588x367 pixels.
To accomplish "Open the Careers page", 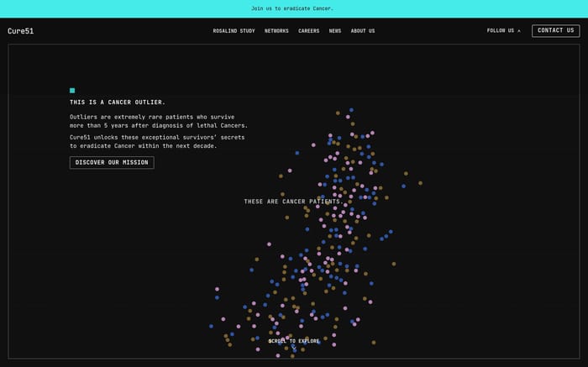I will click(x=308, y=31).
